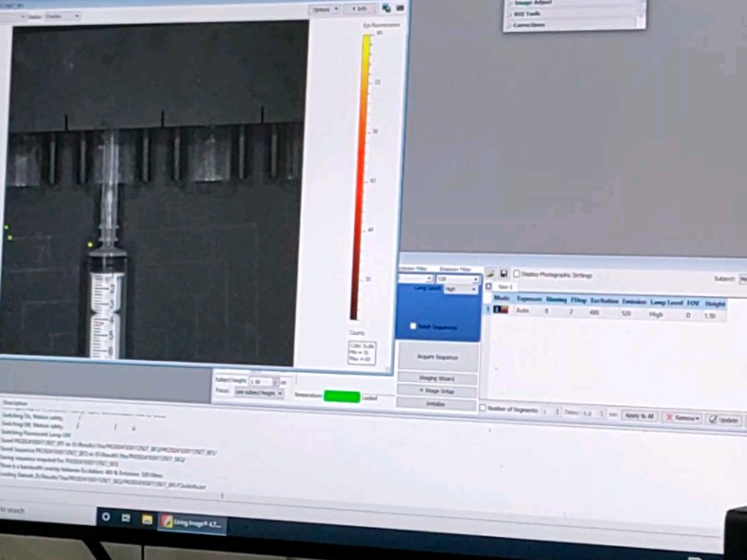Click the Exposure column header
Screen dimensions: 747x560
click(529, 299)
